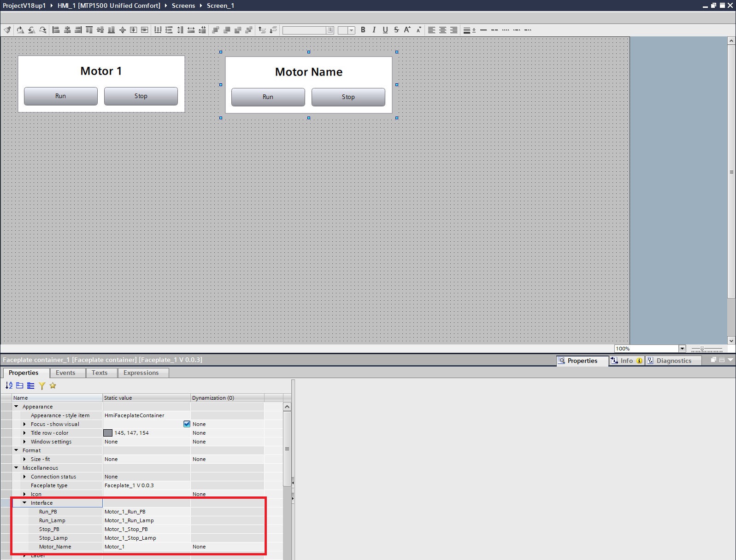Expand the Connection status row
Image resolution: width=736 pixels, height=560 pixels.
24,477
